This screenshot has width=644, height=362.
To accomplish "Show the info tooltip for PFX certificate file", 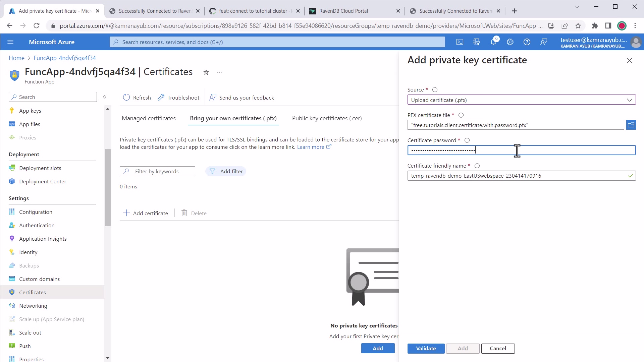I will (x=461, y=115).
